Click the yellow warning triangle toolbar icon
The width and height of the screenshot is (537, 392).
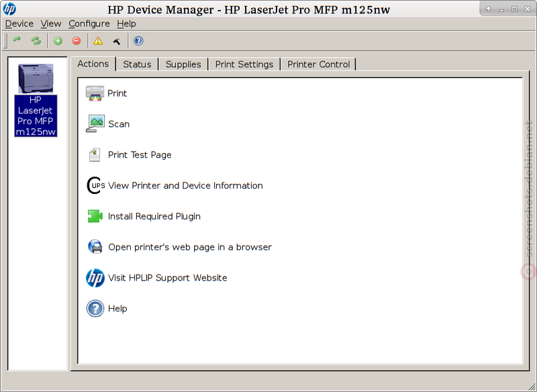click(x=98, y=41)
